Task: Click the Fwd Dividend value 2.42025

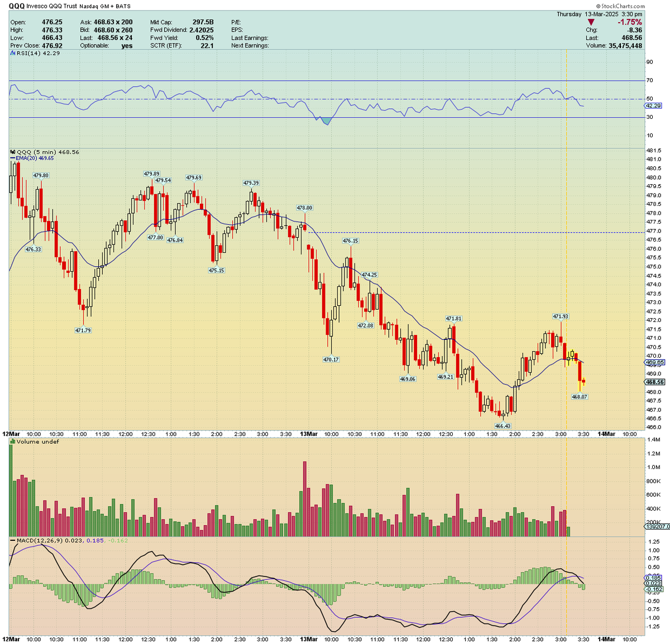Action: [x=201, y=30]
